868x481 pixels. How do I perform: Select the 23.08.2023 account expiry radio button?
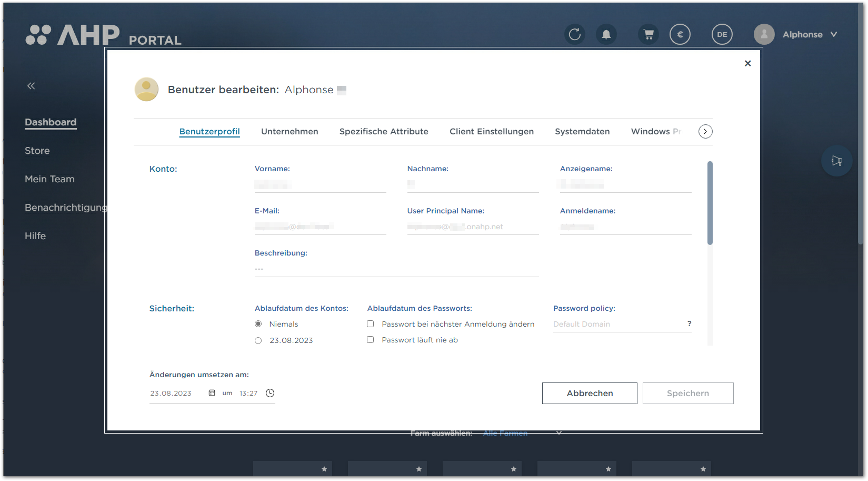[x=258, y=341]
